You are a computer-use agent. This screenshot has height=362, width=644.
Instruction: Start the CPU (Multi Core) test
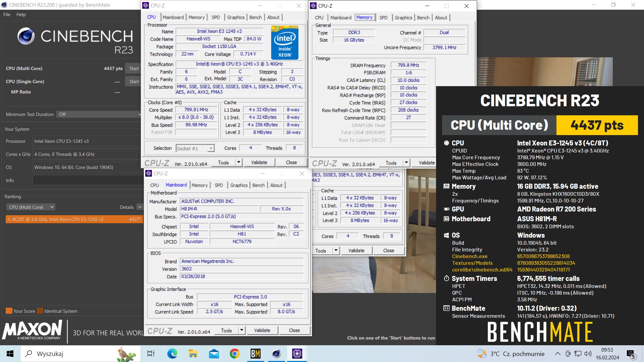tap(134, 68)
